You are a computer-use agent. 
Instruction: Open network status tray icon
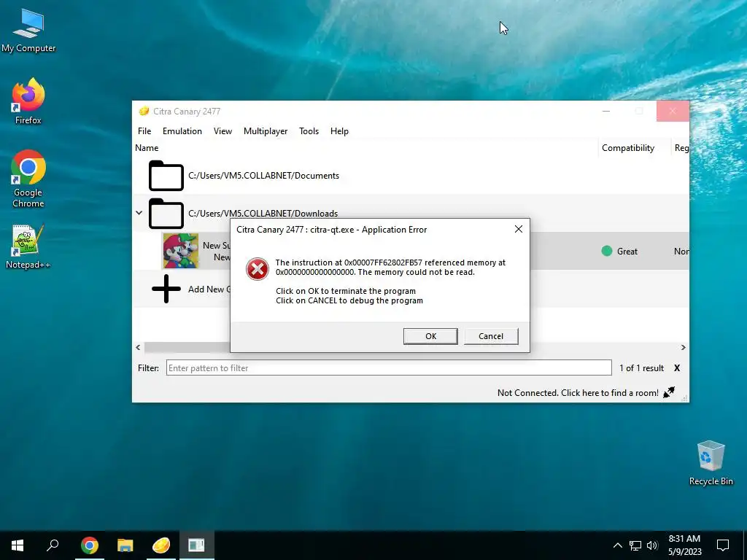tap(635, 545)
